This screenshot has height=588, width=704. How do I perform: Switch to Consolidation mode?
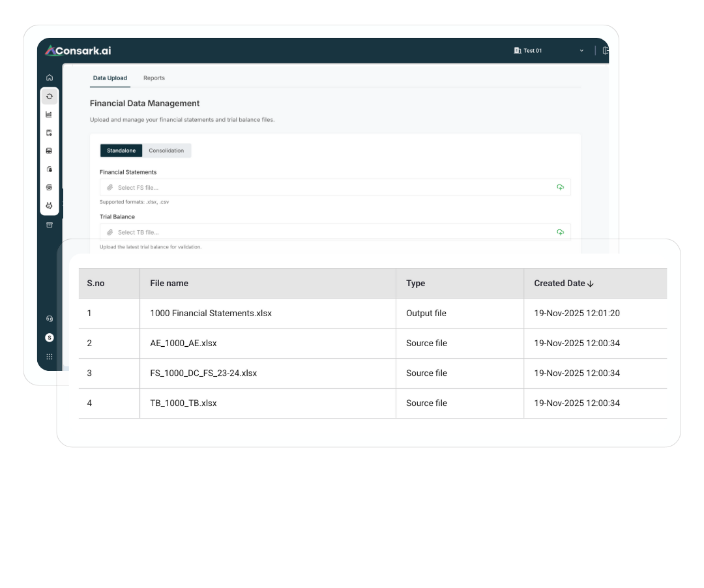click(166, 151)
